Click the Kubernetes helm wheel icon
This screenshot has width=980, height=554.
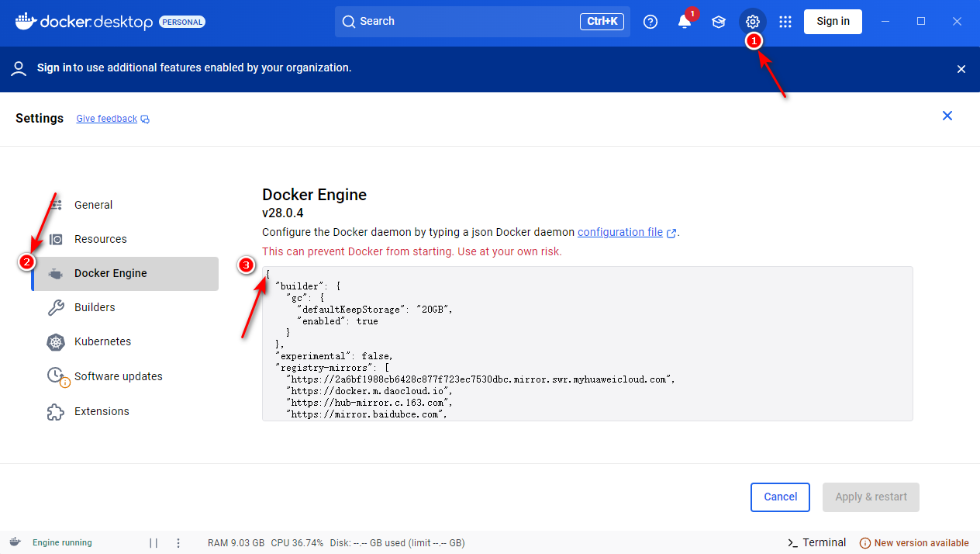pos(56,341)
